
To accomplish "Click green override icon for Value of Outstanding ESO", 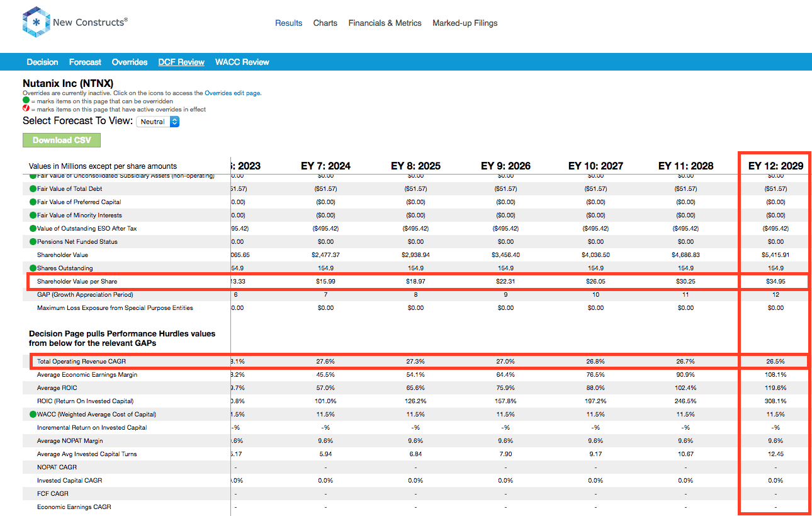I will (33, 229).
